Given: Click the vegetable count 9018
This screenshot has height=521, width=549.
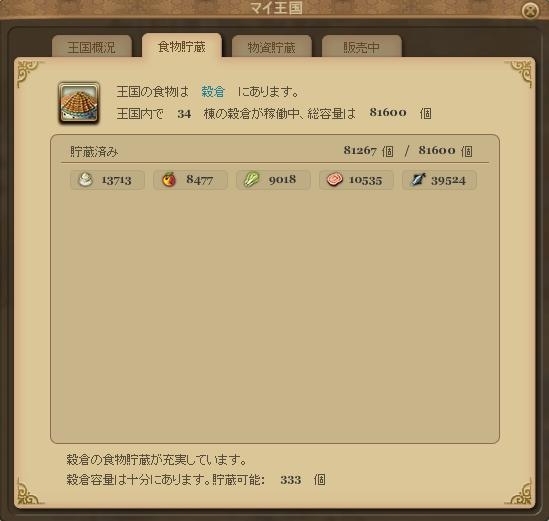Looking at the screenshot, I should pyautogui.click(x=282, y=180).
